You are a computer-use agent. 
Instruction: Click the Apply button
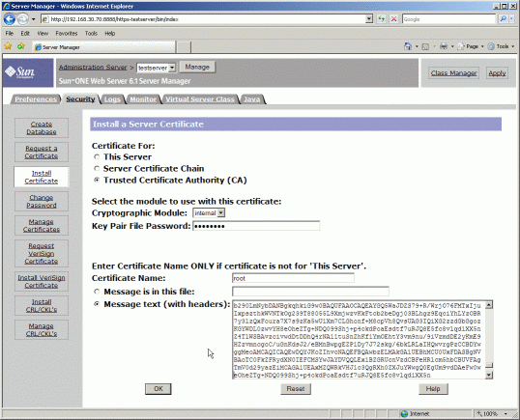click(497, 72)
